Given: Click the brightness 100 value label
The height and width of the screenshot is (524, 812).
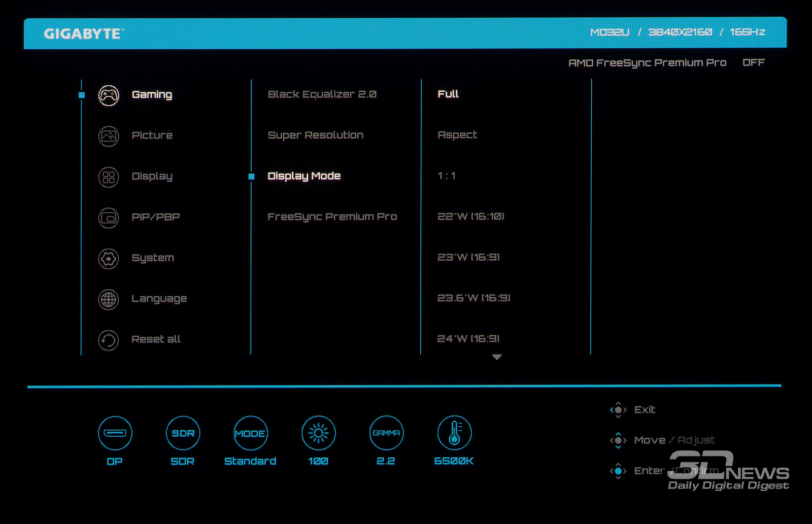Looking at the screenshot, I should [318, 461].
